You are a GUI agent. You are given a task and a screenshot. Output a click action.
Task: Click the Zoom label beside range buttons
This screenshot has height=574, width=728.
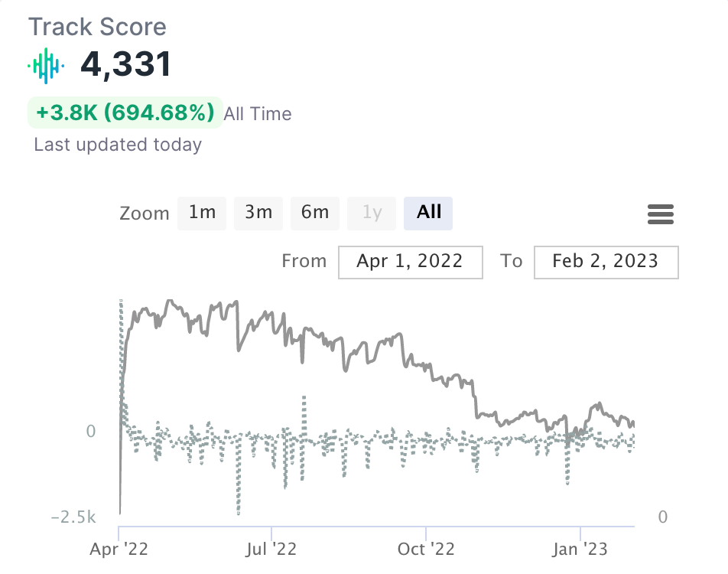[x=145, y=214]
